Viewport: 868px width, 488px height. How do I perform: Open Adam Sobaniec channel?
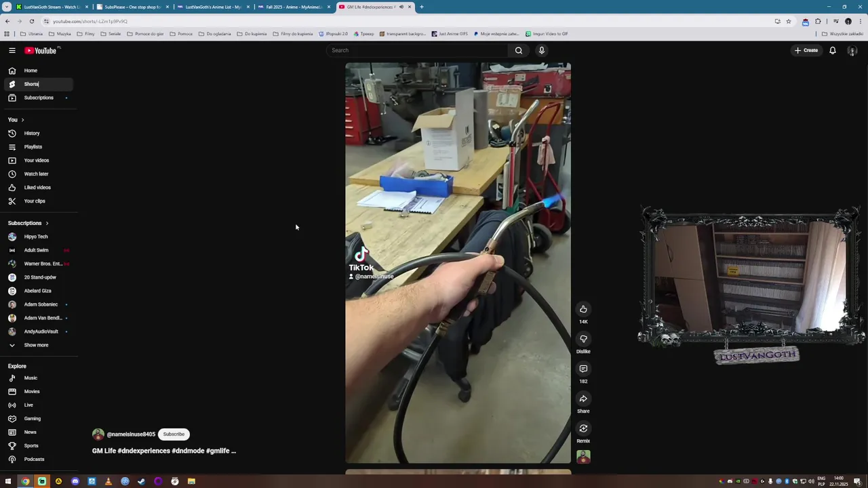[39, 304]
